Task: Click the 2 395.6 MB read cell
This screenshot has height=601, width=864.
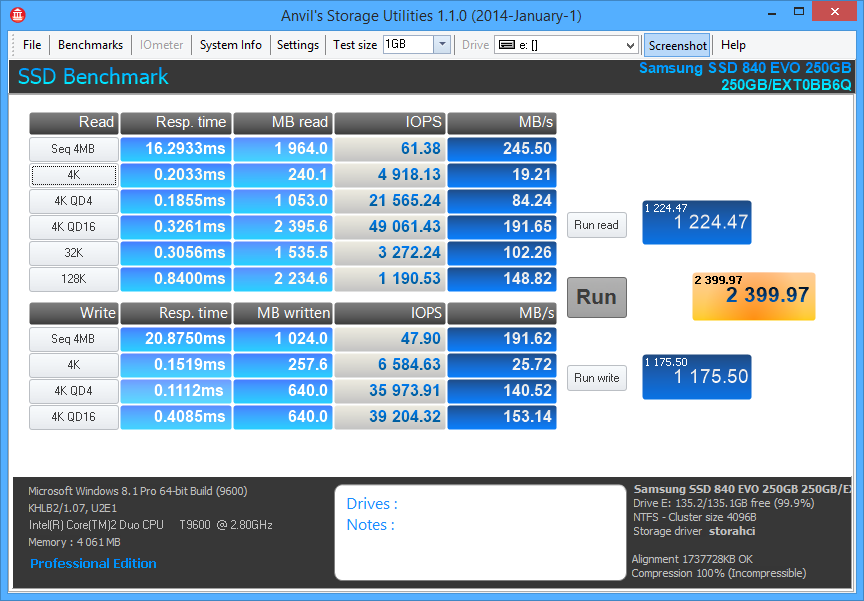Action: 283,227
